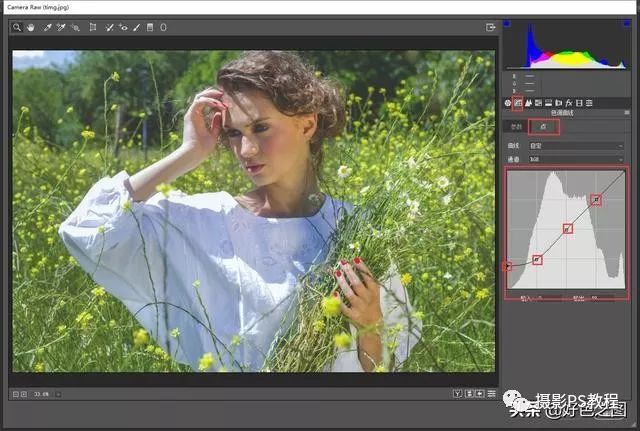This screenshot has height=431, width=640.
Task: Switch to the 点 curve tab
Action: (x=543, y=127)
